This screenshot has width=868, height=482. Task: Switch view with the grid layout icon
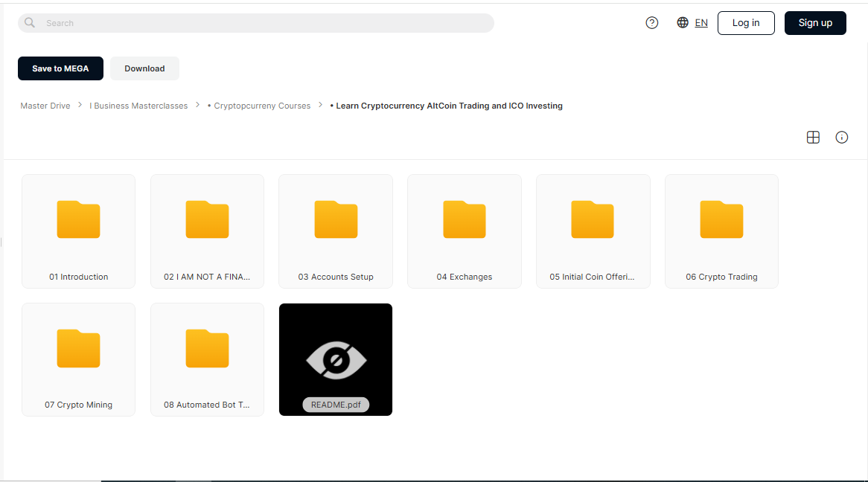coord(813,138)
